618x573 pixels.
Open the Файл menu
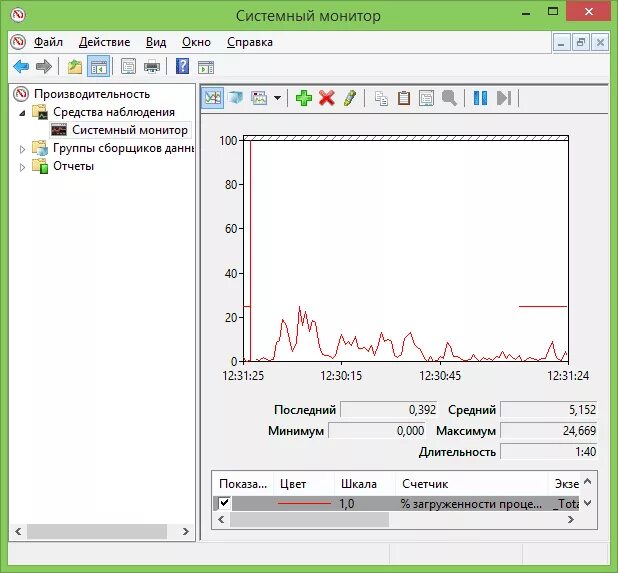48,42
